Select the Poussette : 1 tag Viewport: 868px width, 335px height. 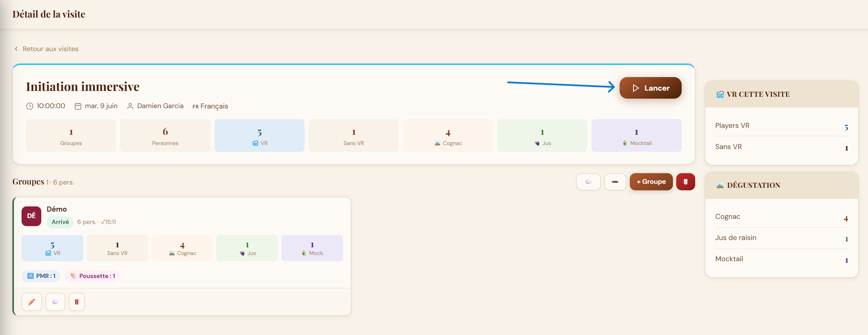92,276
